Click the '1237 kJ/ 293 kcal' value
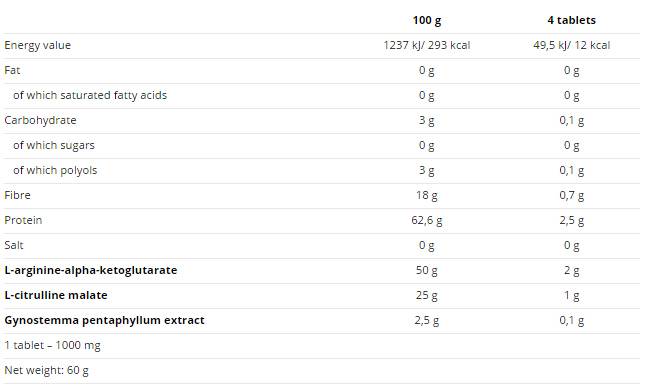Viewport: 648px width, 390px height. 427,45
